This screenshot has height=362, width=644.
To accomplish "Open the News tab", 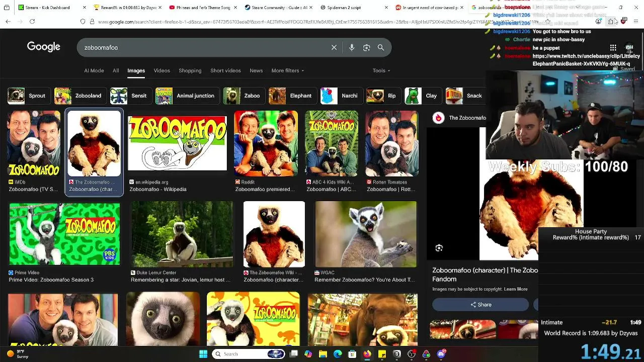I will [256, 70].
